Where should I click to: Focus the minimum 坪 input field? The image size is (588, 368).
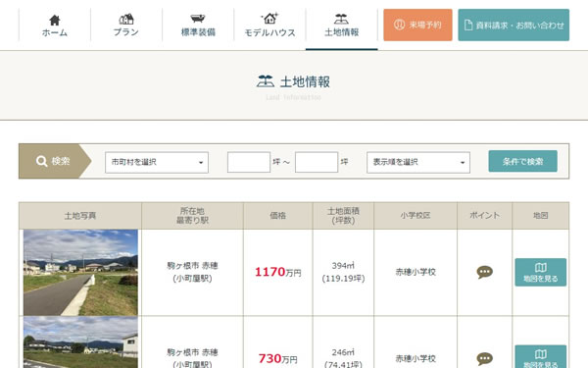tap(249, 162)
